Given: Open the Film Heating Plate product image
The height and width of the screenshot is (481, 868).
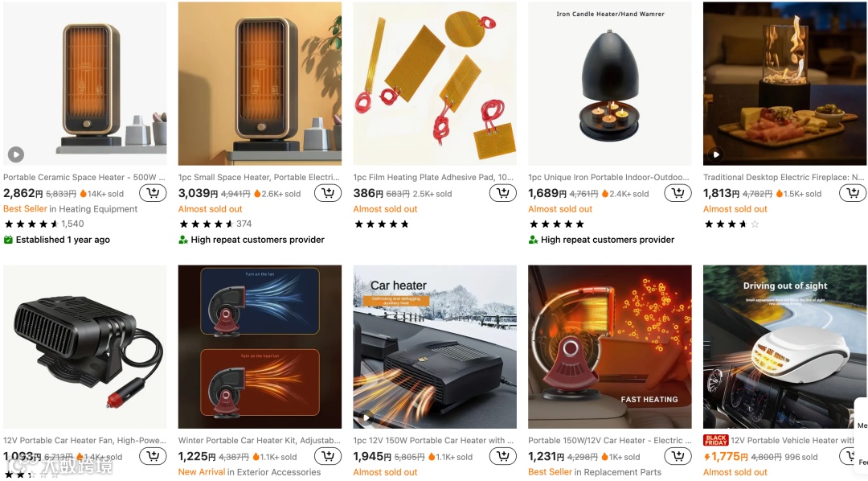Looking at the screenshot, I should [x=435, y=84].
